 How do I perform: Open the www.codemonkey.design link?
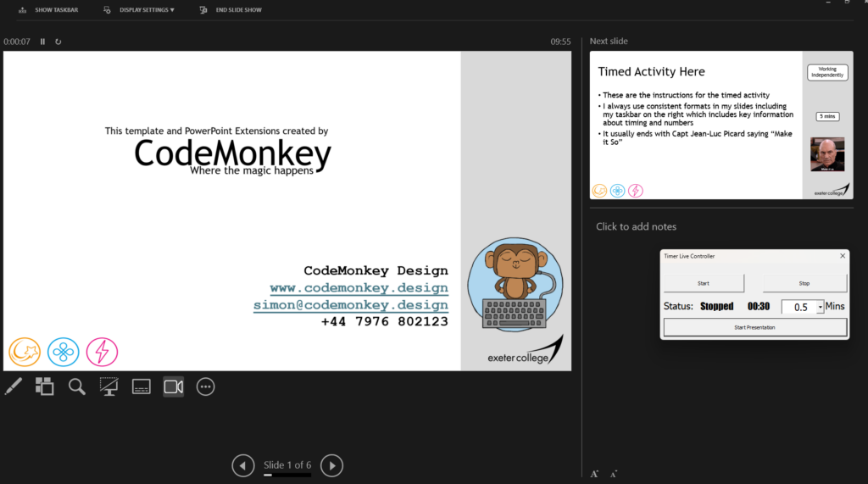point(359,288)
